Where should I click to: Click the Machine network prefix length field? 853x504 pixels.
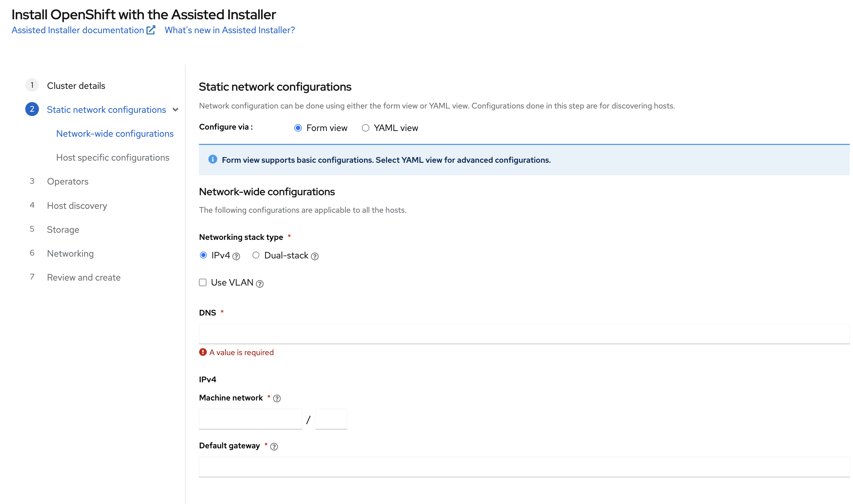coord(331,419)
